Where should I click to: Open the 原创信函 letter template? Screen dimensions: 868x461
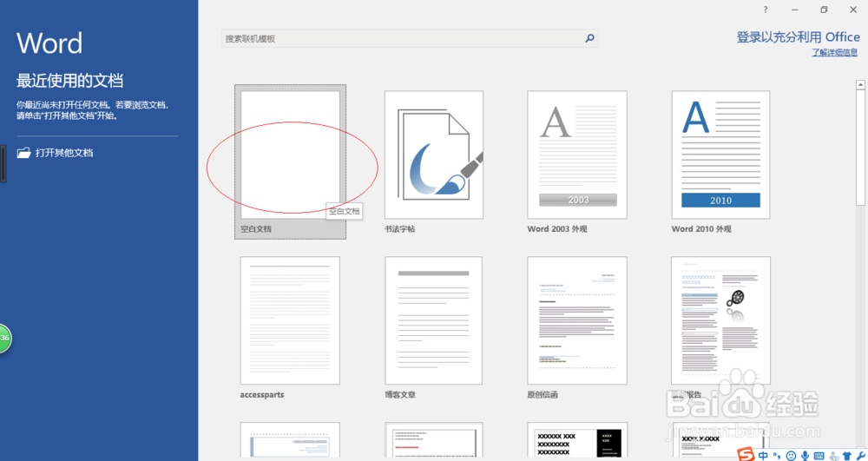(577, 320)
